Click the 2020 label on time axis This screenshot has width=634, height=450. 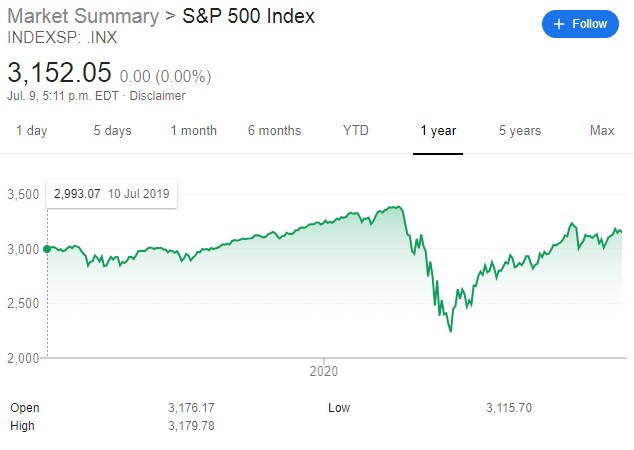(x=323, y=371)
